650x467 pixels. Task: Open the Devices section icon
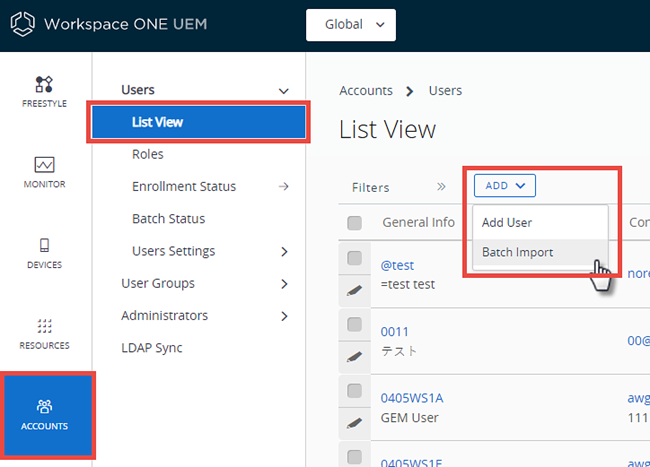44,245
